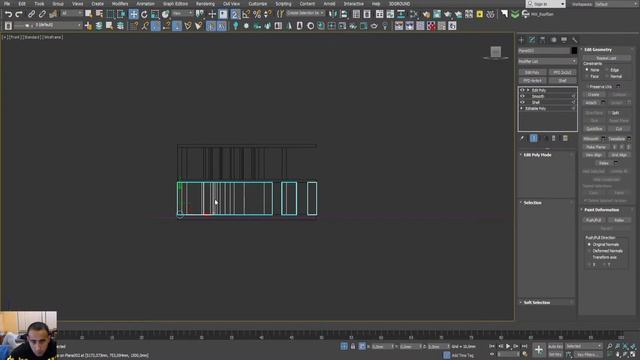This screenshot has height=360, width=640.
Task: Select the Face constraint radio button
Action: click(x=587, y=76)
